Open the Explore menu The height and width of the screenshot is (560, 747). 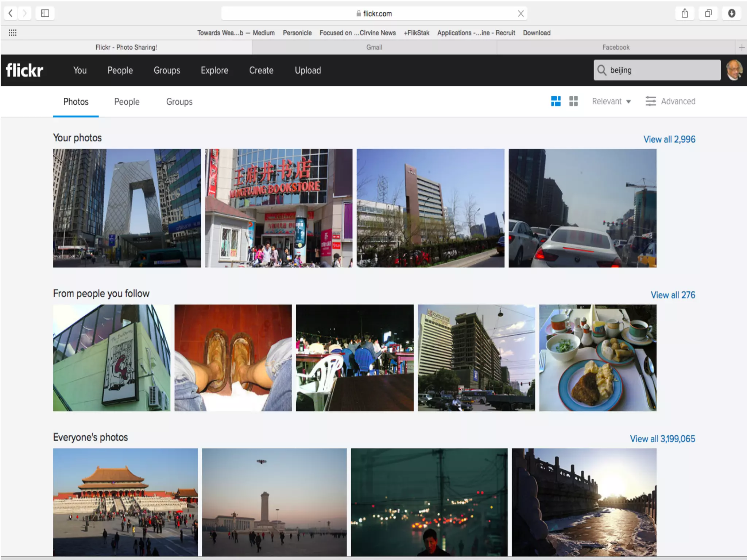coord(214,70)
